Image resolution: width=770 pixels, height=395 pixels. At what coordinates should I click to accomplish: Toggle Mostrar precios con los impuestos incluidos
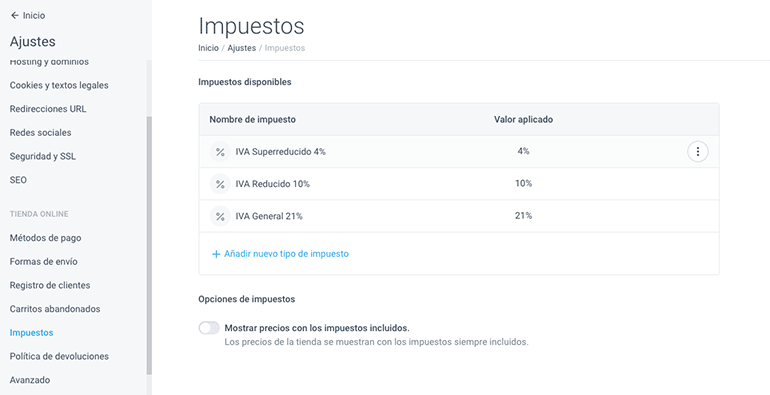point(209,328)
